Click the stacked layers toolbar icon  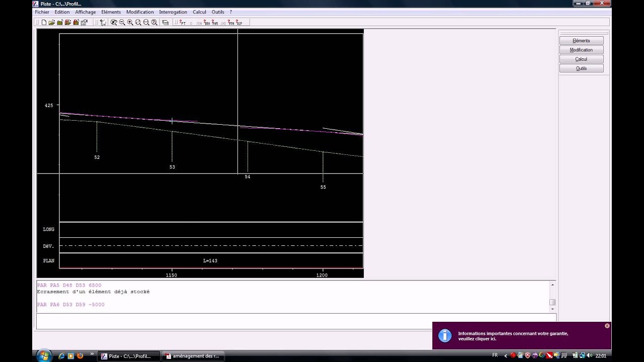tap(166, 22)
